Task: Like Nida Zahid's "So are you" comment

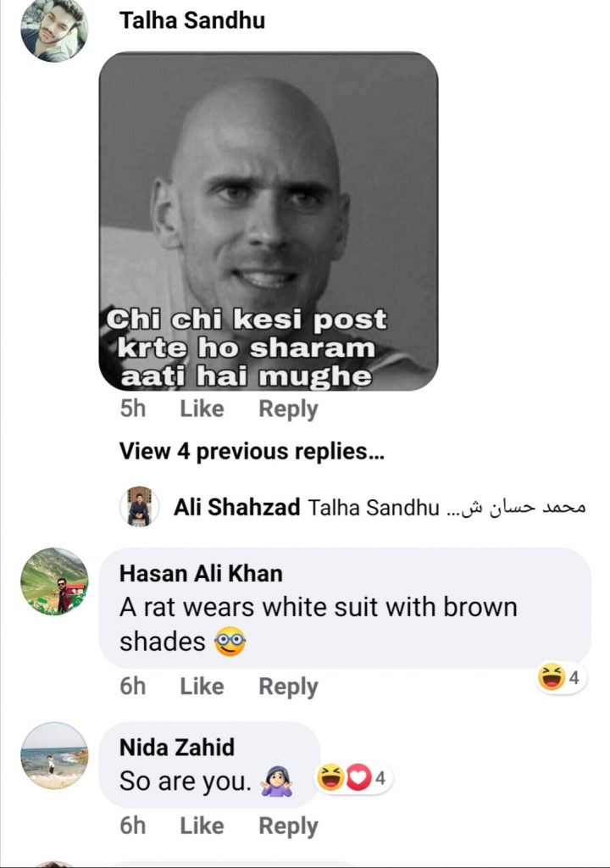Action: [x=202, y=826]
